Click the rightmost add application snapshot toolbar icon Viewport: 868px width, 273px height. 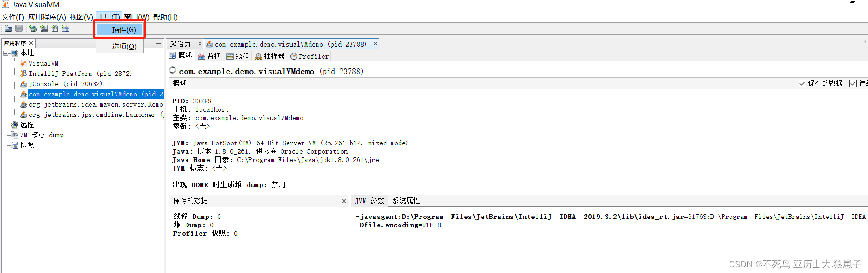65,28
